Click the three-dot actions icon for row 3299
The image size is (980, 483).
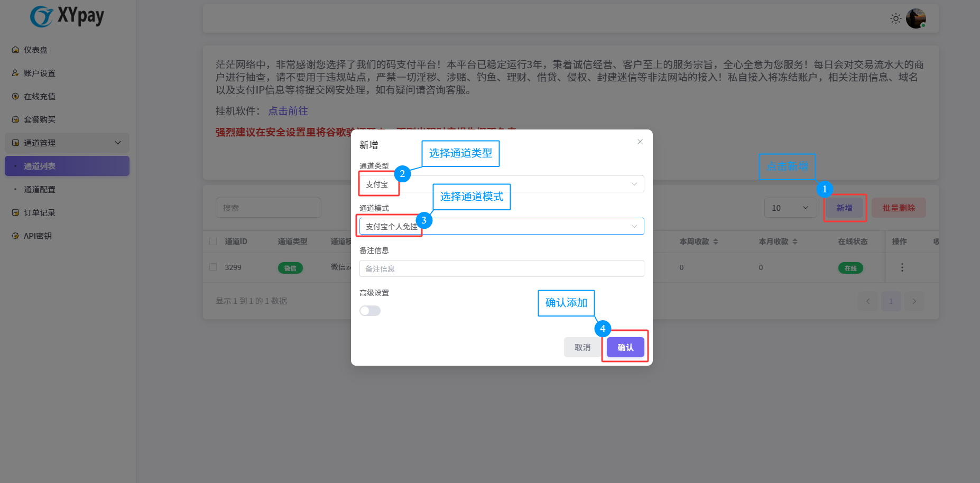tap(902, 267)
